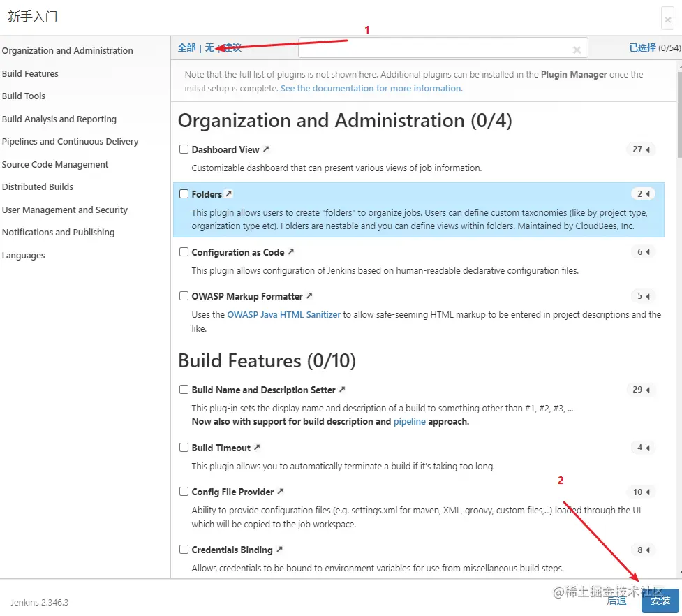The height and width of the screenshot is (616, 682).
Task: Check the Folders plugin checkbox
Action: click(x=184, y=193)
